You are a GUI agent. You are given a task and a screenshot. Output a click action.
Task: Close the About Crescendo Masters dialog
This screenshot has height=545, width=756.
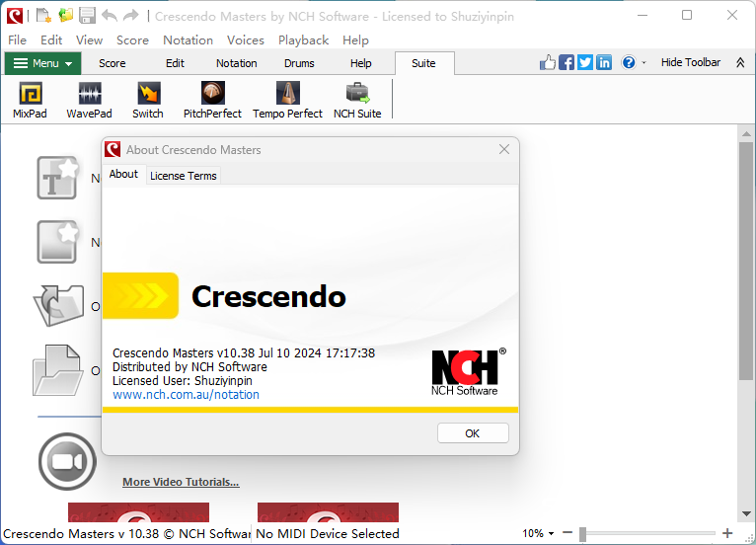(504, 149)
